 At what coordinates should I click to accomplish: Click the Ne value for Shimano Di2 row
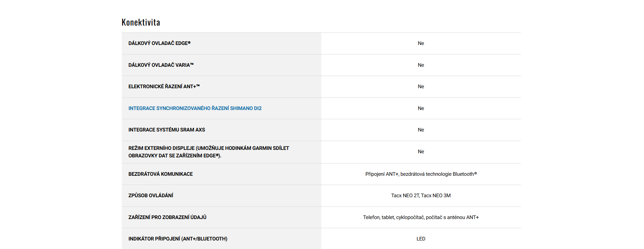(421, 108)
